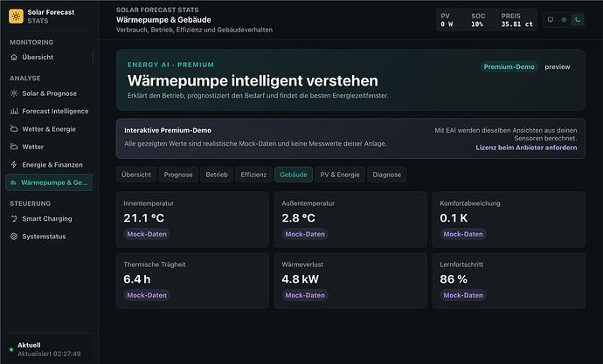The width and height of the screenshot is (603, 364).
Task: Click the Solar Forecast sun logo icon
Action: point(16,16)
